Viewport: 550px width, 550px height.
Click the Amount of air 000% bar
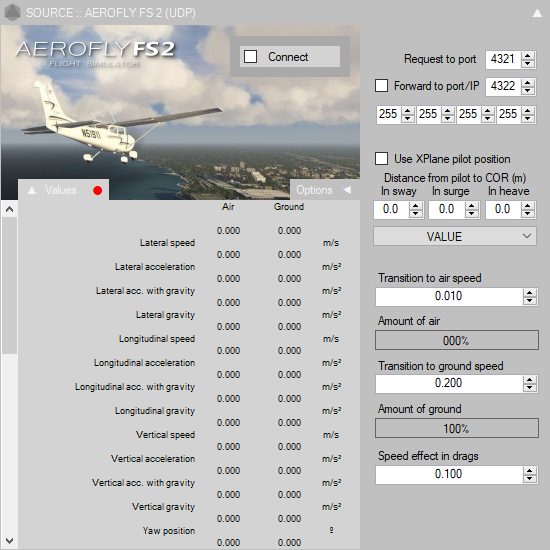457,340
